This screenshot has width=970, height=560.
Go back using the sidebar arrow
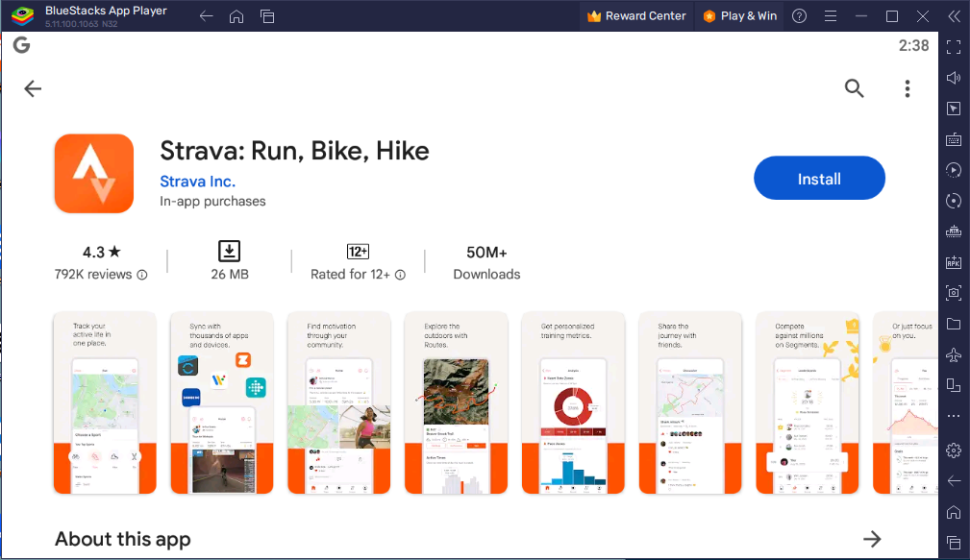pyautogui.click(x=954, y=481)
